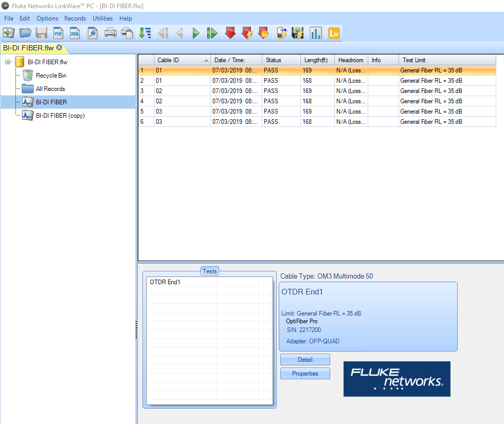
Task: Click the New project icon with green plus
Action: pos(9,33)
